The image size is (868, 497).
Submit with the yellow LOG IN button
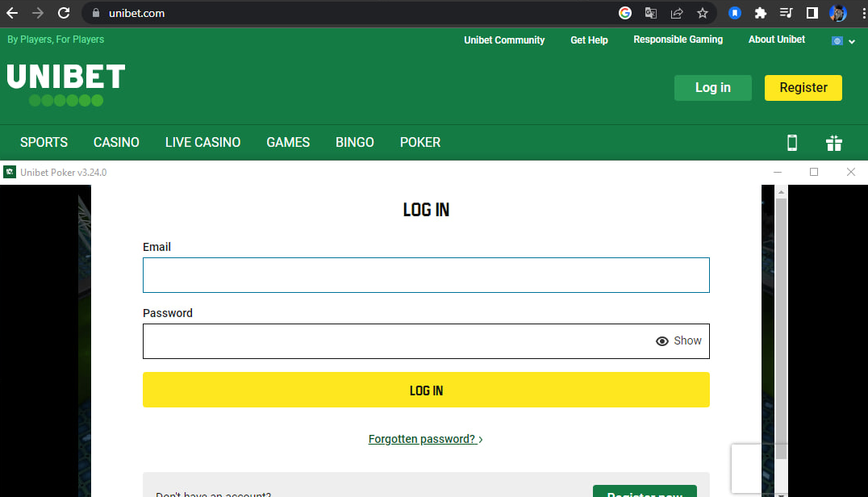426,390
